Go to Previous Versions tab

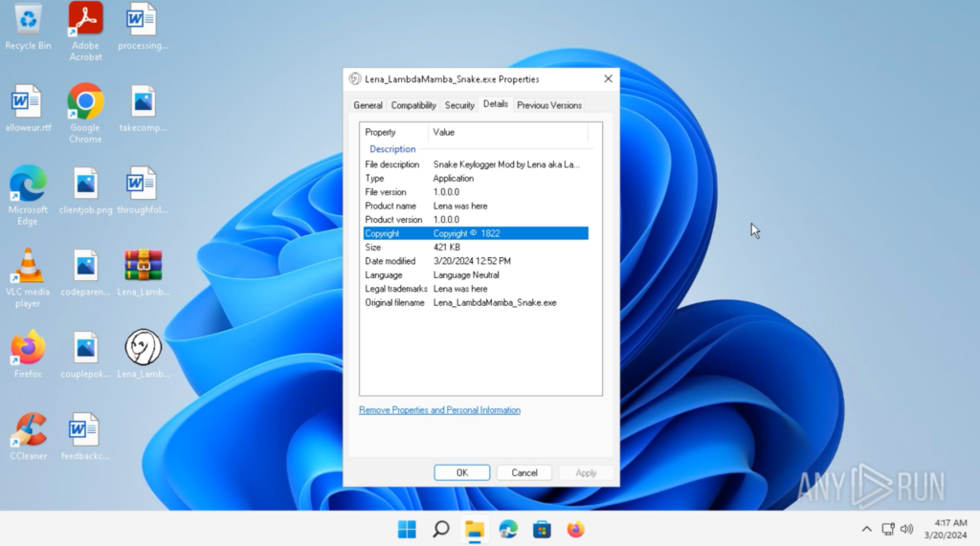point(549,105)
